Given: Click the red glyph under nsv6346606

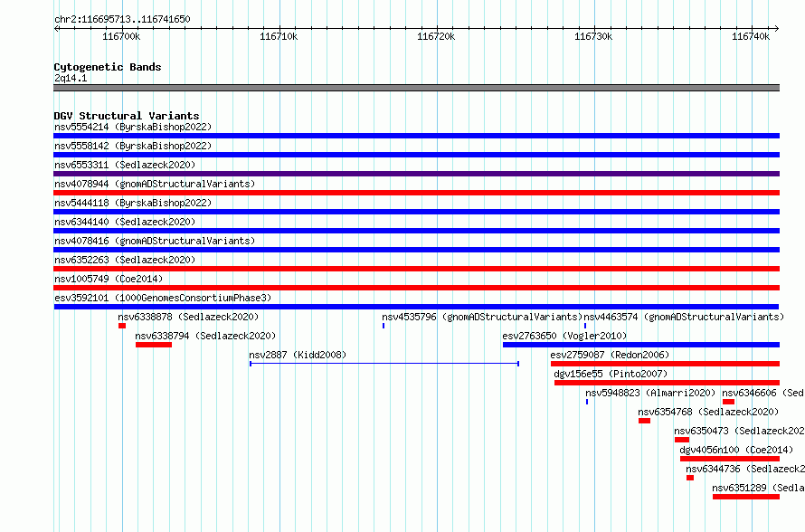Looking at the screenshot, I should click(728, 402).
